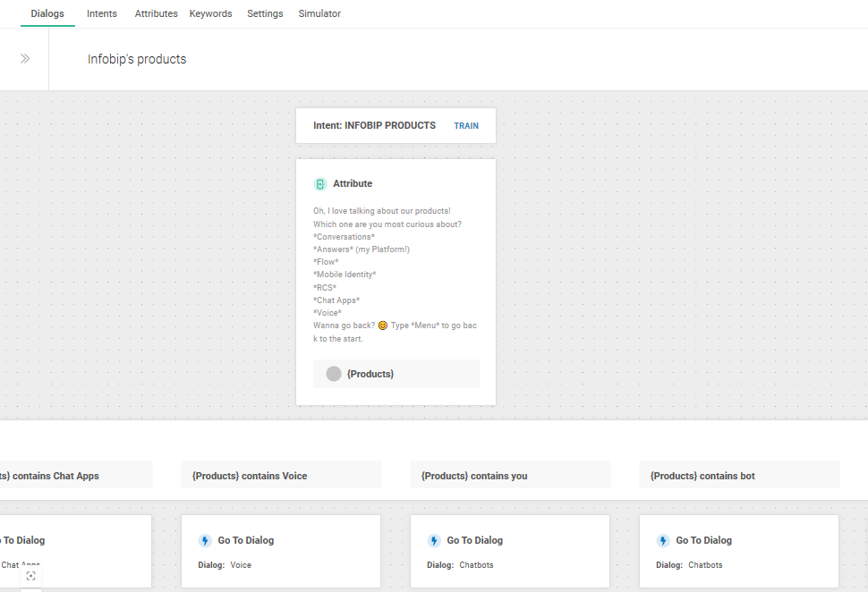This screenshot has width=868, height=592.
Task: Go to the Keywords tab
Action: tap(210, 14)
